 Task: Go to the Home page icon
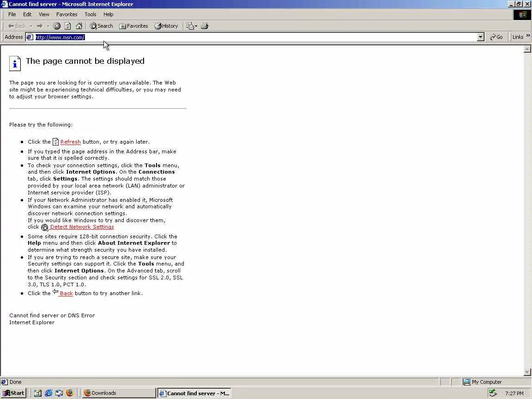tap(79, 26)
